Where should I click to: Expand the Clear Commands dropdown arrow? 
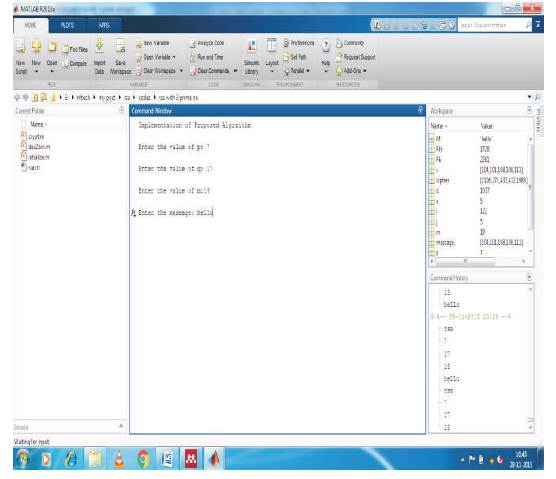(235, 71)
